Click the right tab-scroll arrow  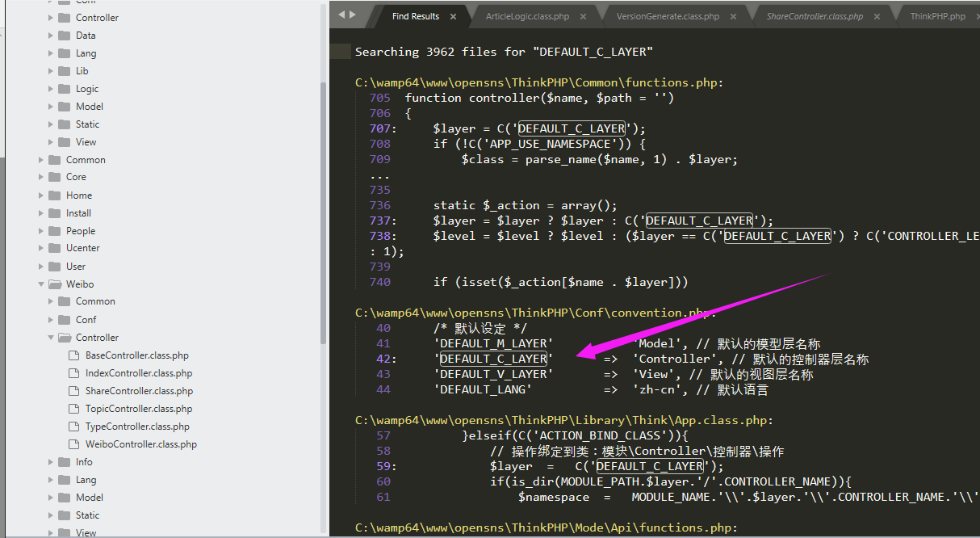coord(352,15)
